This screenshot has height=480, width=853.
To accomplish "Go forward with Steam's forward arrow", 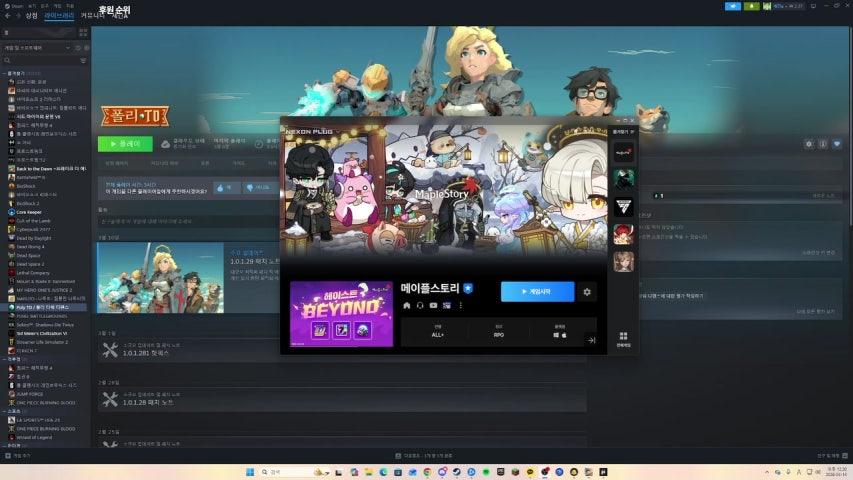I will [x=18, y=16].
